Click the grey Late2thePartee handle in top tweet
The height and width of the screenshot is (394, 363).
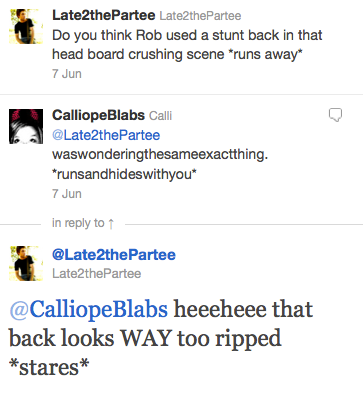[x=200, y=16]
